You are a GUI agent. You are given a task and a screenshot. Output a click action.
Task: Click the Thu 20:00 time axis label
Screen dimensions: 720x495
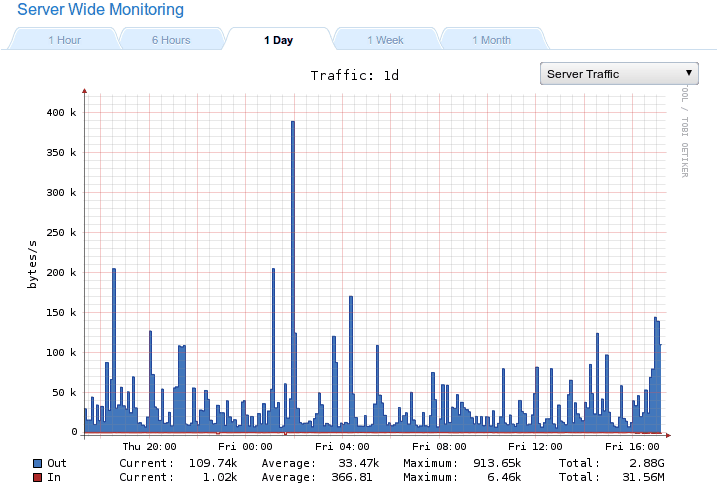coord(149,447)
